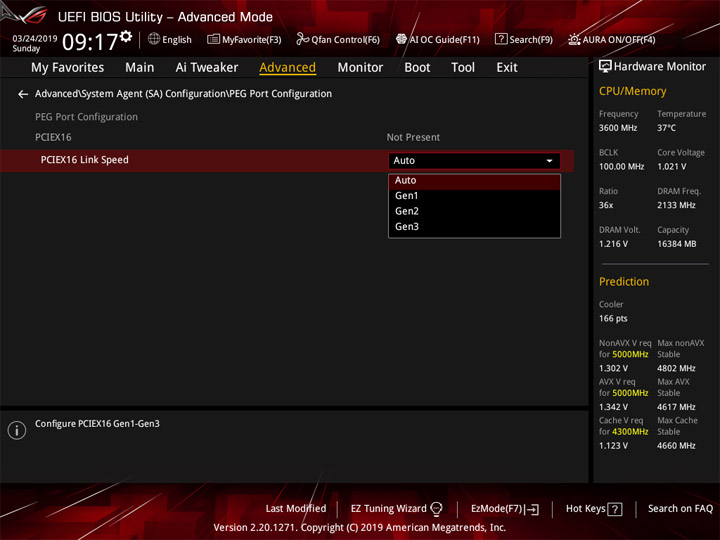Click the date 03/24/2019 Sunday
This screenshot has width=720, height=540.
[34, 43]
